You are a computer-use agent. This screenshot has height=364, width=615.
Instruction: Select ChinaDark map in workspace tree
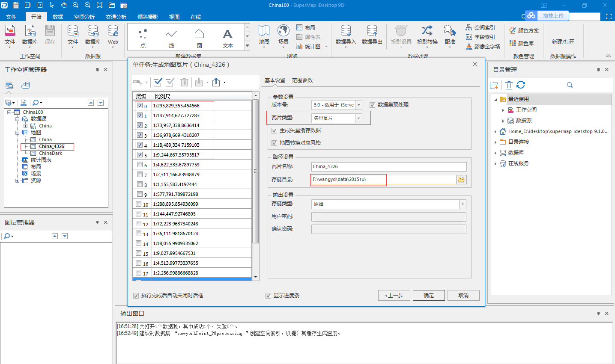click(x=51, y=153)
